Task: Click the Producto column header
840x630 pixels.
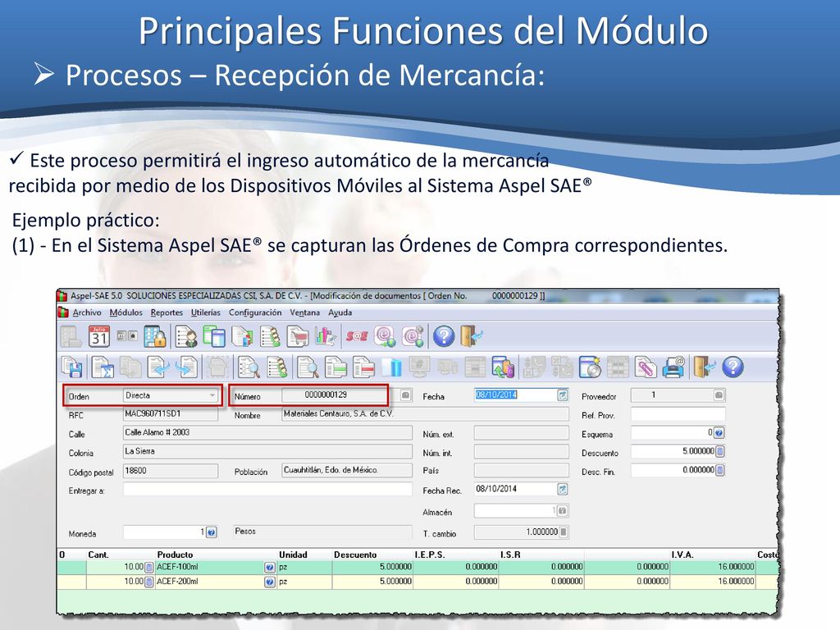Action: pyautogui.click(x=175, y=555)
